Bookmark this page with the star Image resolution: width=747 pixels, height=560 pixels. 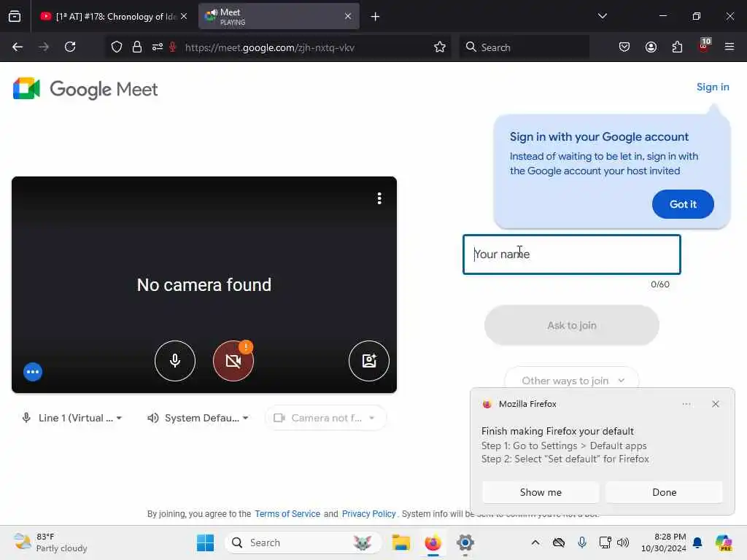click(440, 47)
